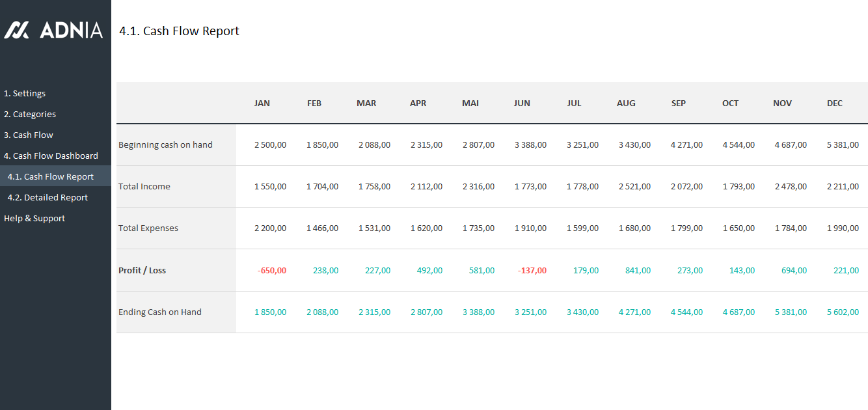Select December ending cash 5 602,00

[x=843, y=312]
